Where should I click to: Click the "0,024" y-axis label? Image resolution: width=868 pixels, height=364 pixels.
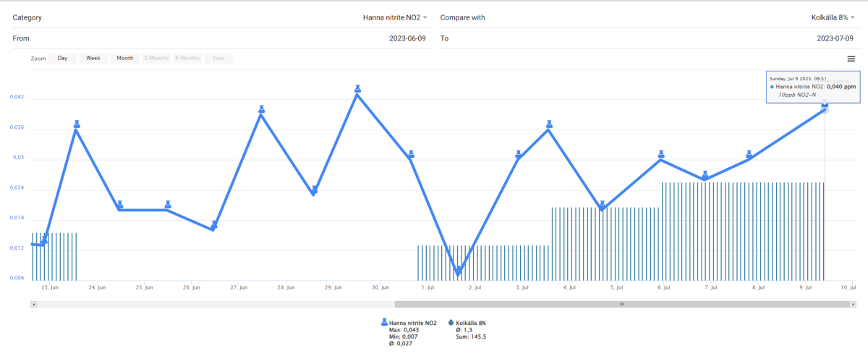tap(17, 187)
